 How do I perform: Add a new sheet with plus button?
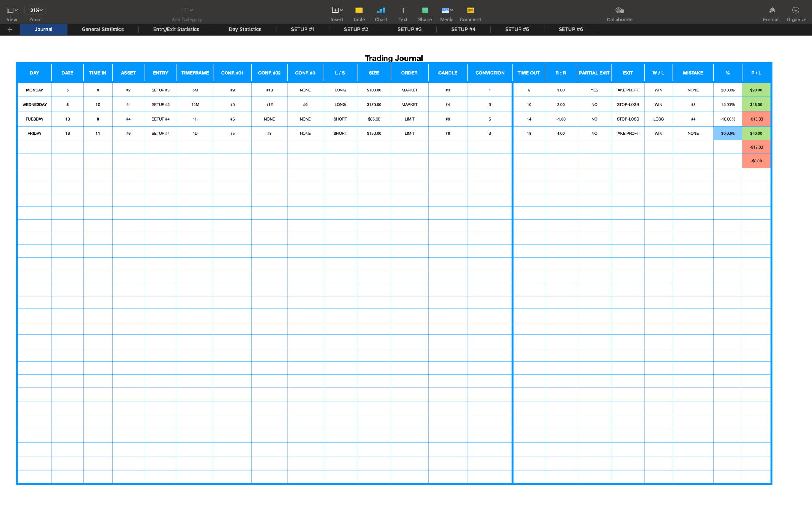(10, 29)
